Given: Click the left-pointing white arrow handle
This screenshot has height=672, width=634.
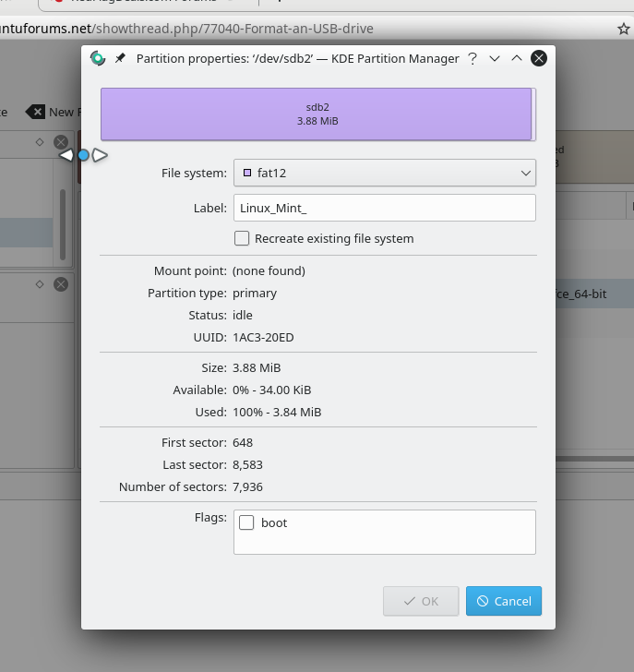Looking at the screenshot, I should click(67, 156).
